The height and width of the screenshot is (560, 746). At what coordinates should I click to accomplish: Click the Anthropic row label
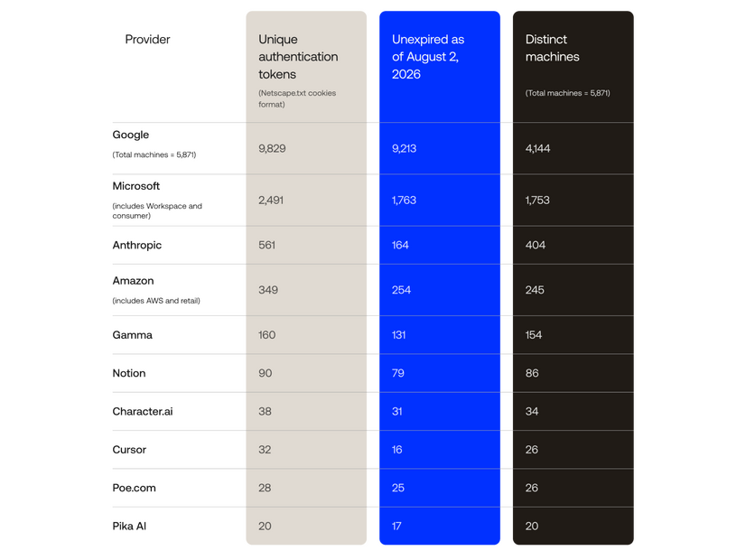[136, 245]
